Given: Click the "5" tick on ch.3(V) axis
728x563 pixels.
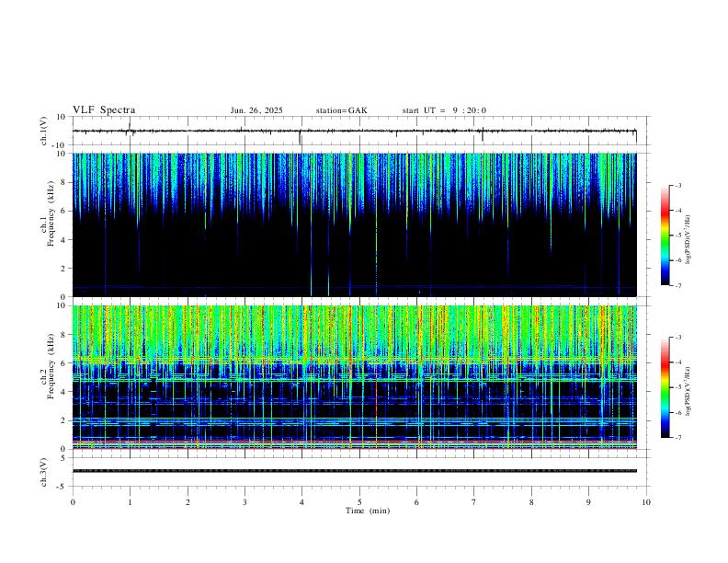Looking at the screenshot, I should coord(64,458).
